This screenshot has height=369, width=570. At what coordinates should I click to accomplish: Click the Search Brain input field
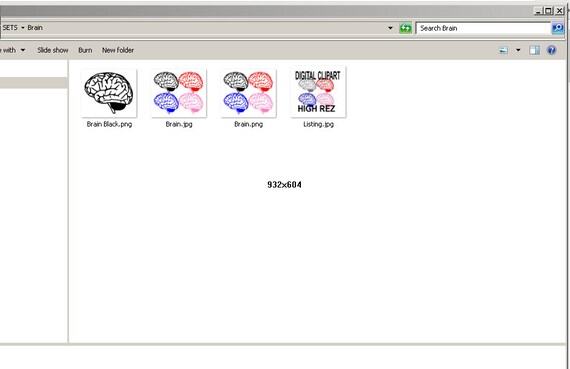[x=483, y=28]
